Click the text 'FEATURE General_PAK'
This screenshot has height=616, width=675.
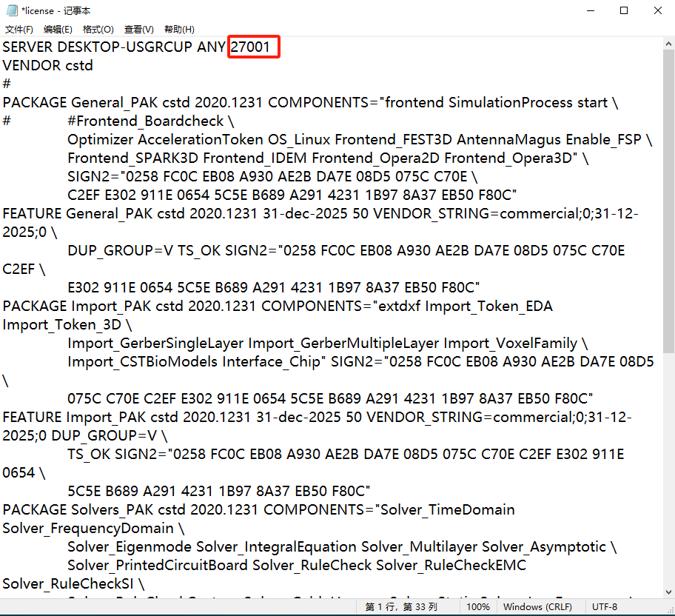[78, 214]
